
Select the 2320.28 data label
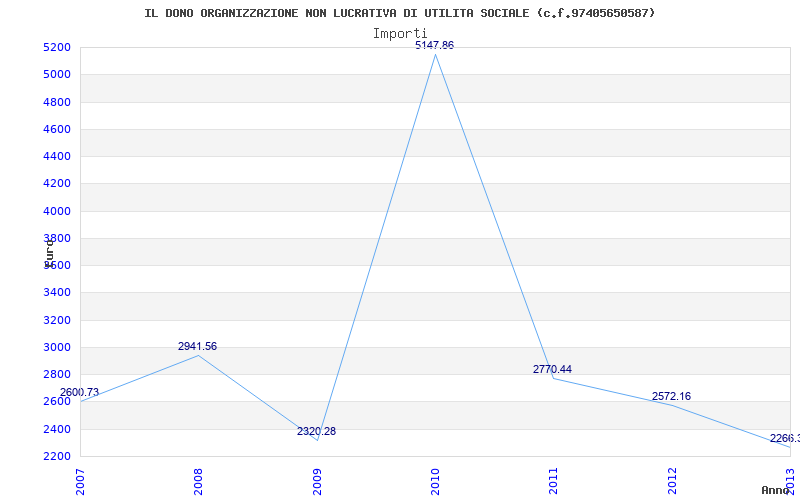click(316, 431)
